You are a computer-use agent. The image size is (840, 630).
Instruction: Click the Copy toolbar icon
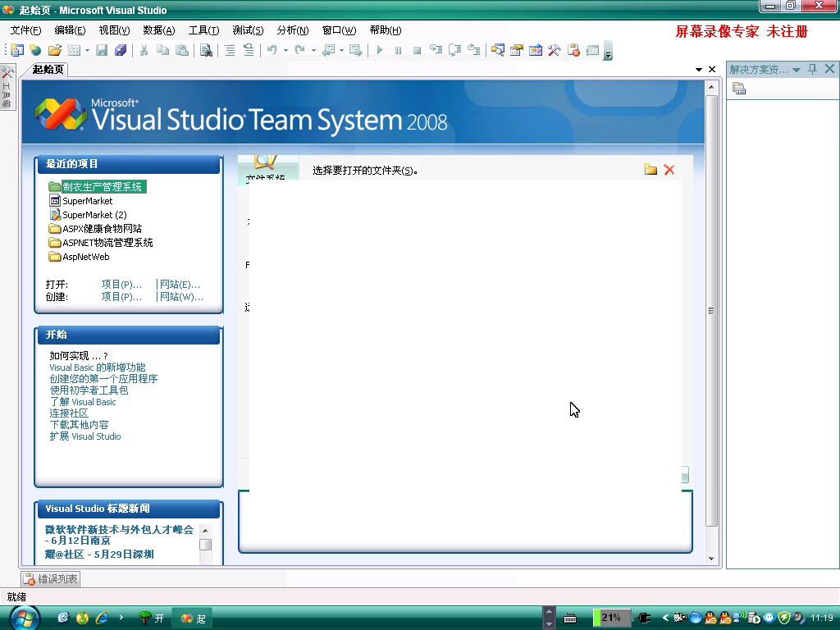pyautogui.click(x=163, y=50)
